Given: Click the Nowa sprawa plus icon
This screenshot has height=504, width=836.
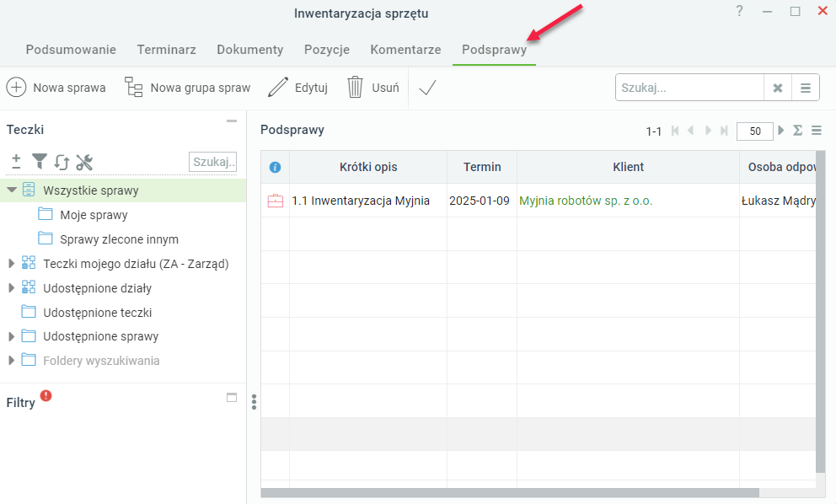Looking at the screenshot, I should tap(16, 87).
